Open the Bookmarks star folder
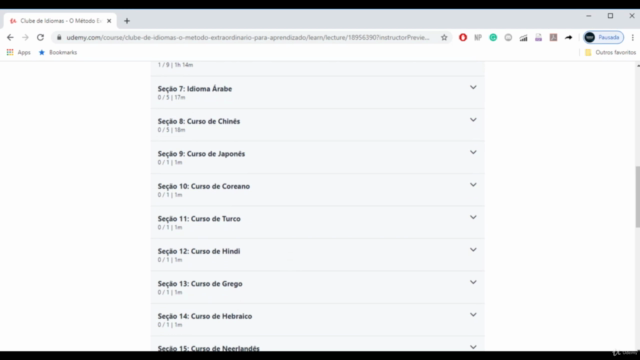The height and width of the screenshot is (360, 640). pyautogui.click(x=58, y=52)
